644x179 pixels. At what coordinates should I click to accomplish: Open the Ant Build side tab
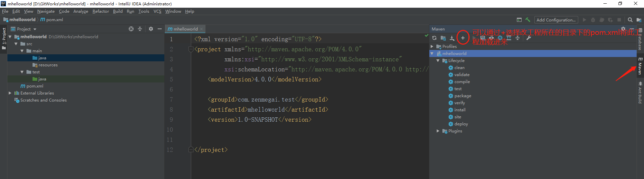tap(640, 93)
